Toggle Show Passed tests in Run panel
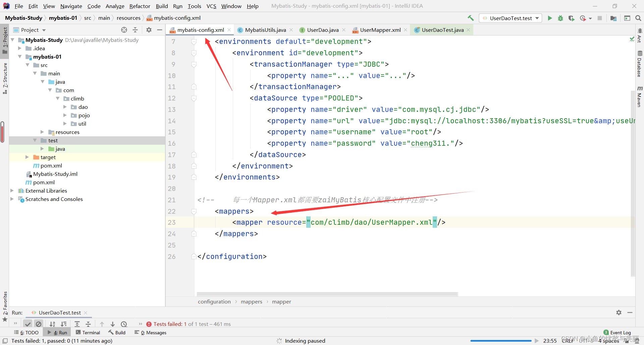Screen dimensions: 644x345 point(28,324)
